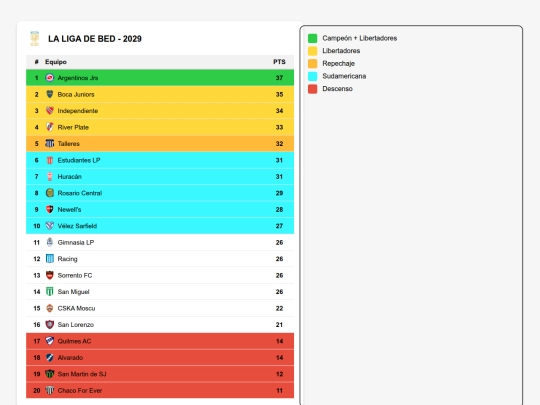Select team name Independiente
Viewport: 540px width, 405px height.
(x=78, y=111)
